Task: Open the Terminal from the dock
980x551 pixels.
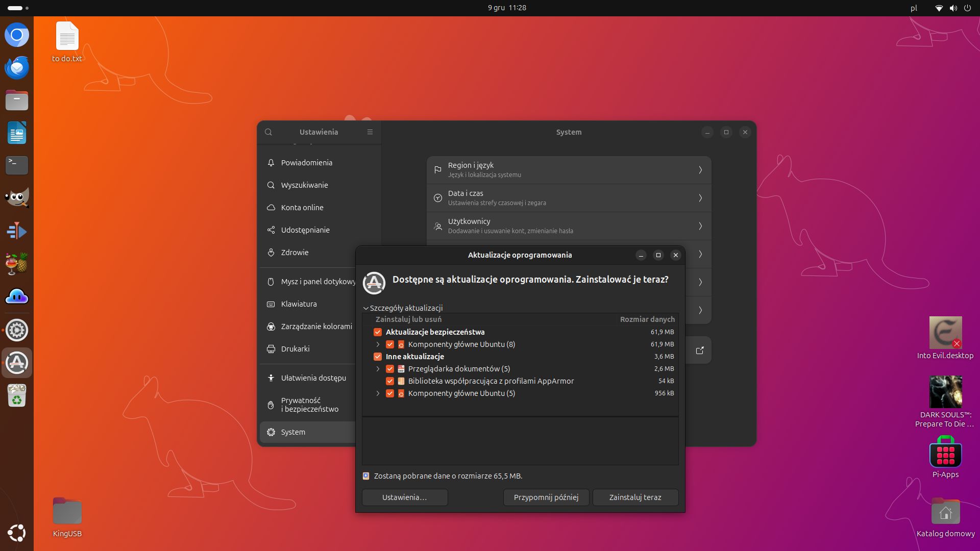Action: 17,165
